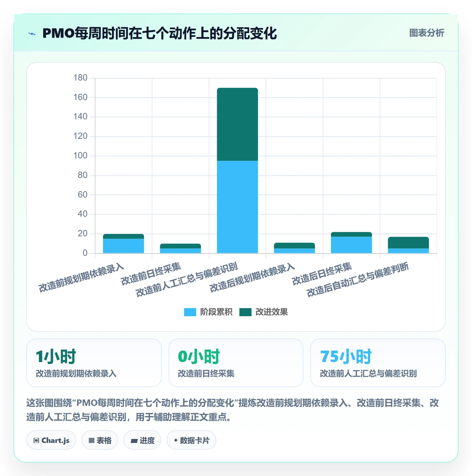Click the blue segment of 改造前规划期依赖录入 bar
Viewport: 472px width, 476px height.
[123, 246]
